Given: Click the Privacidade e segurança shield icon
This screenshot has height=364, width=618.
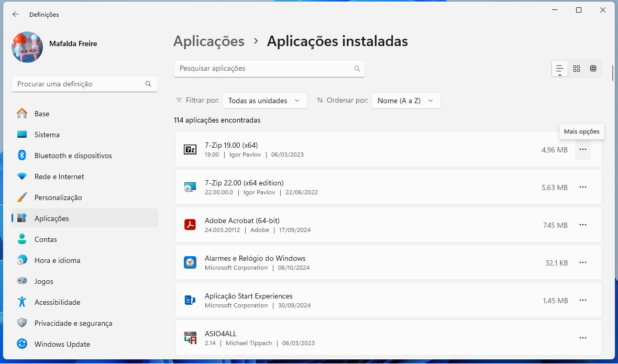Looking at the screenshot, I should (x=22, y=323).
